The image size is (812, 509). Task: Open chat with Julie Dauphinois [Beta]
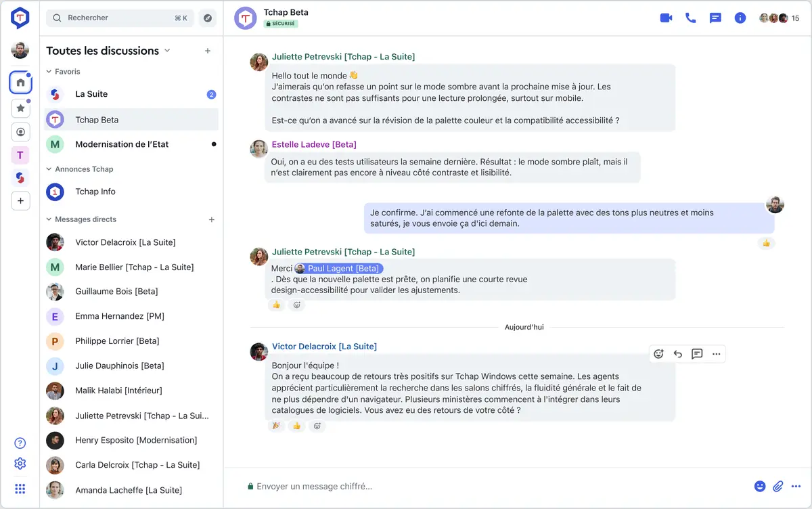[131, 366]
